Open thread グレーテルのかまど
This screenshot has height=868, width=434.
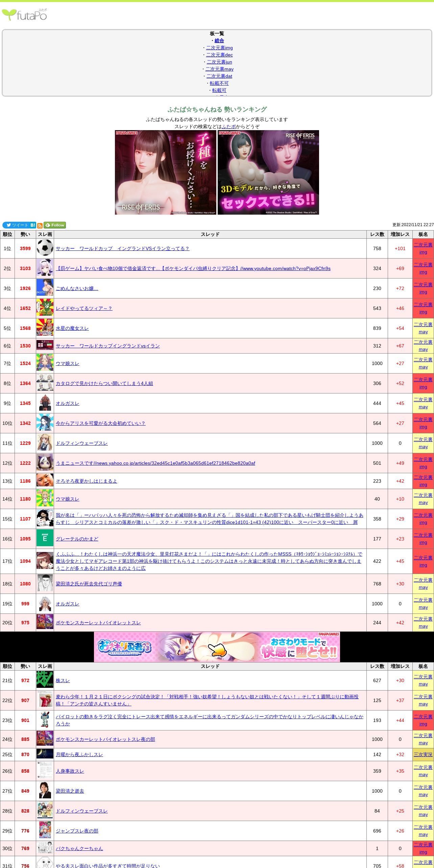(77, 539)
